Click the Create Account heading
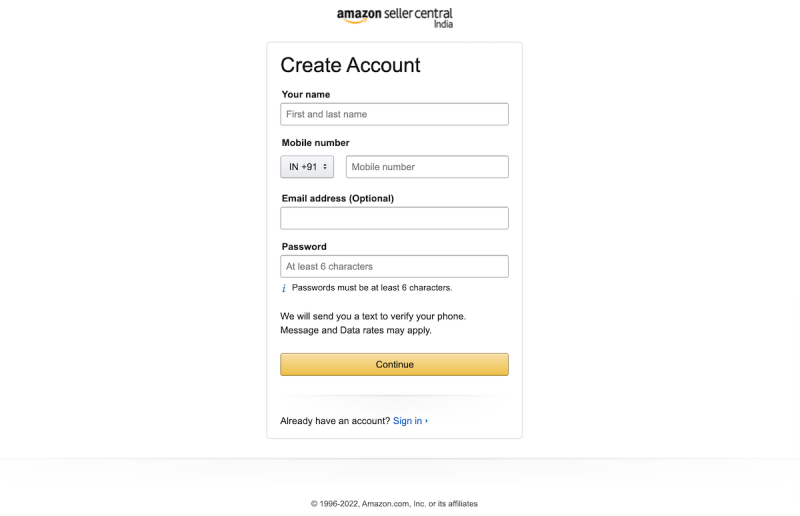 (x=350, y=65)
